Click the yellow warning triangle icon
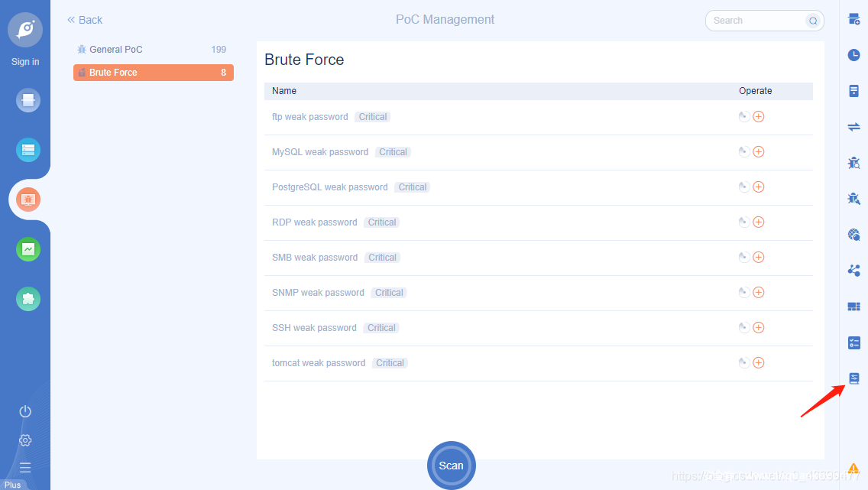This screenshot has height=490, width=868. (x=853, y=469)
